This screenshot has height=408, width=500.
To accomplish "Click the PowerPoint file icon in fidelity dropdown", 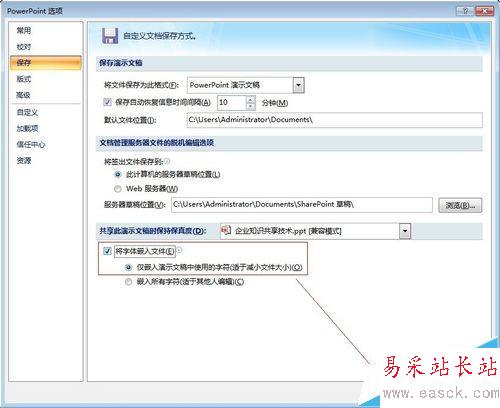I will pyautogui.click(x=226, y=230).
